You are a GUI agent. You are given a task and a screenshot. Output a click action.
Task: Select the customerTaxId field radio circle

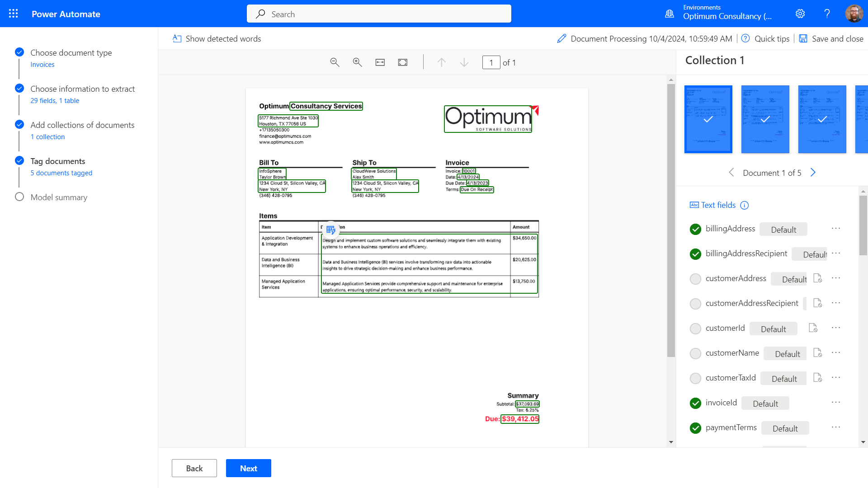(695, 378)
